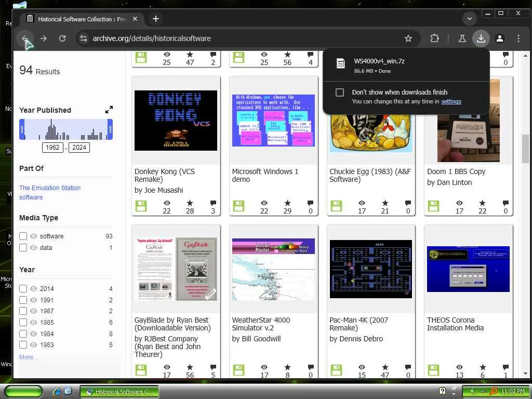Open the Extensions puzzle icon
This screenshot has width=532, height=399.
click(434, 38)
